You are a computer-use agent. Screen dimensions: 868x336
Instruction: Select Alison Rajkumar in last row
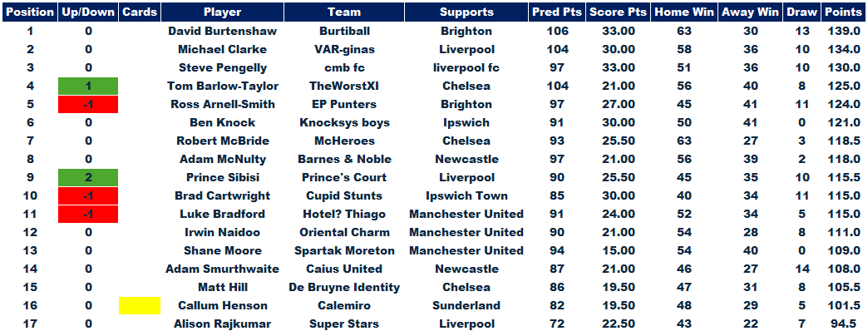pos(223,324)
